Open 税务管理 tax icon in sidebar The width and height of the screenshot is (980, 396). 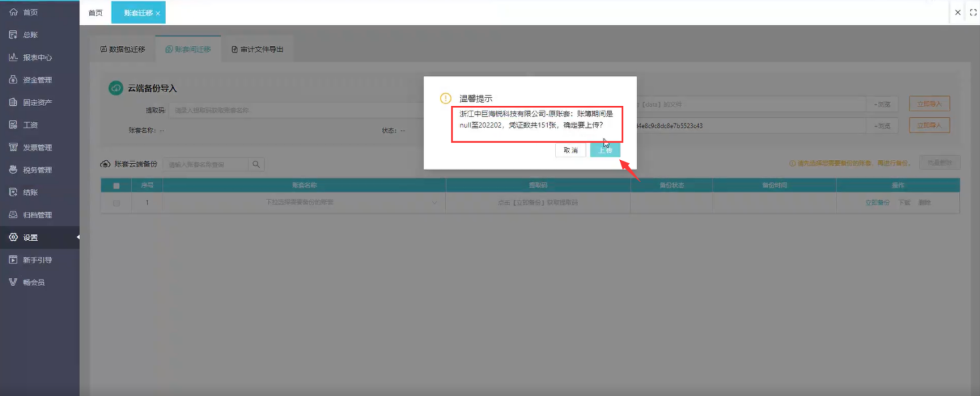point(13,170)
